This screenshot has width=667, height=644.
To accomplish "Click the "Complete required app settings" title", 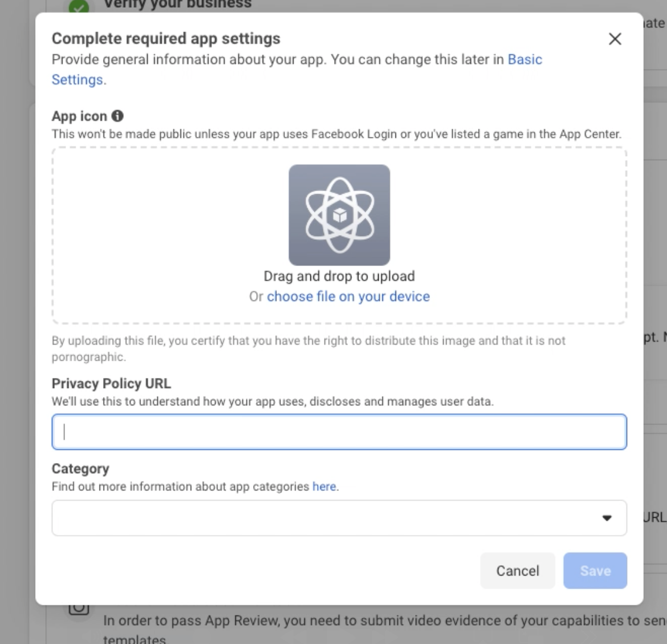I will [x=166, y=39].
